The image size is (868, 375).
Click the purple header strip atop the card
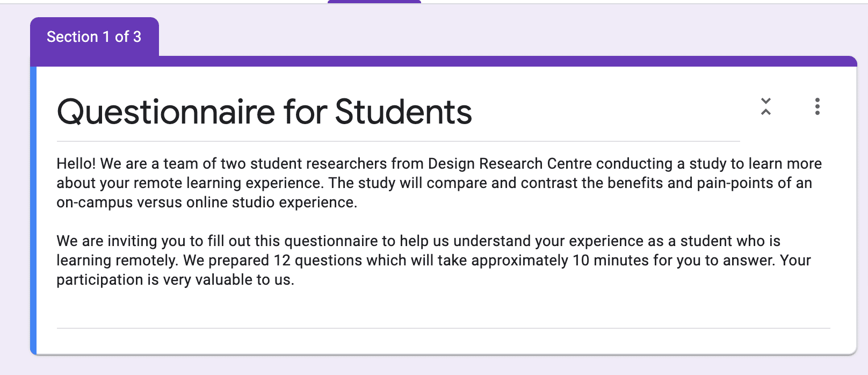(x=483, y=61)
